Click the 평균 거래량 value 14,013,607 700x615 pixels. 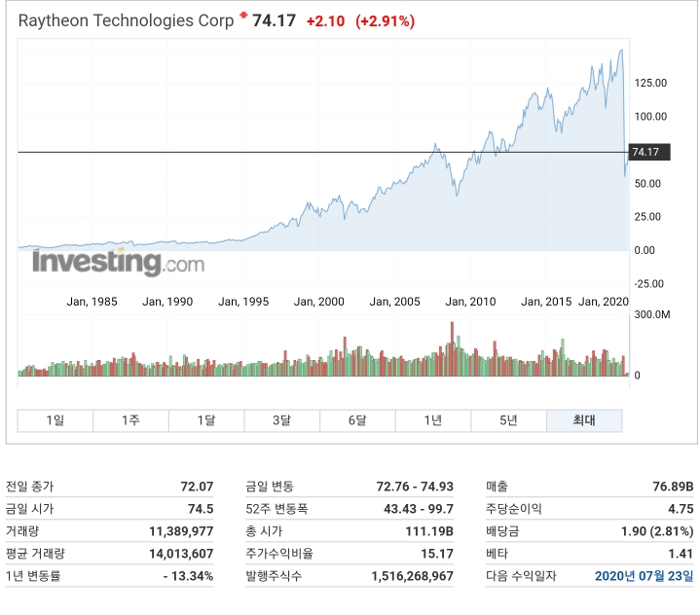pos(181,554)
